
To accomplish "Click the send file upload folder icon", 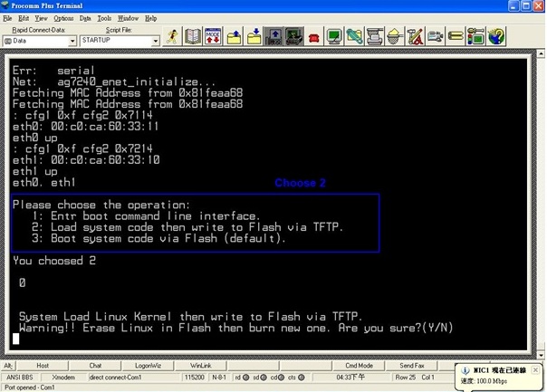I will pos(234,36).
